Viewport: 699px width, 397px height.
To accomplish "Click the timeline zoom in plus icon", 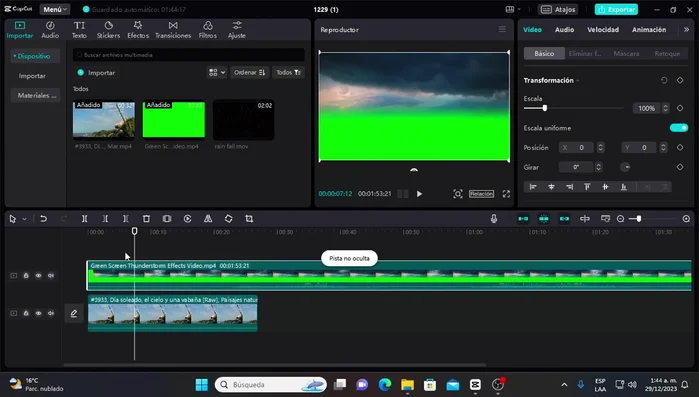I will [x=686, y=219].
